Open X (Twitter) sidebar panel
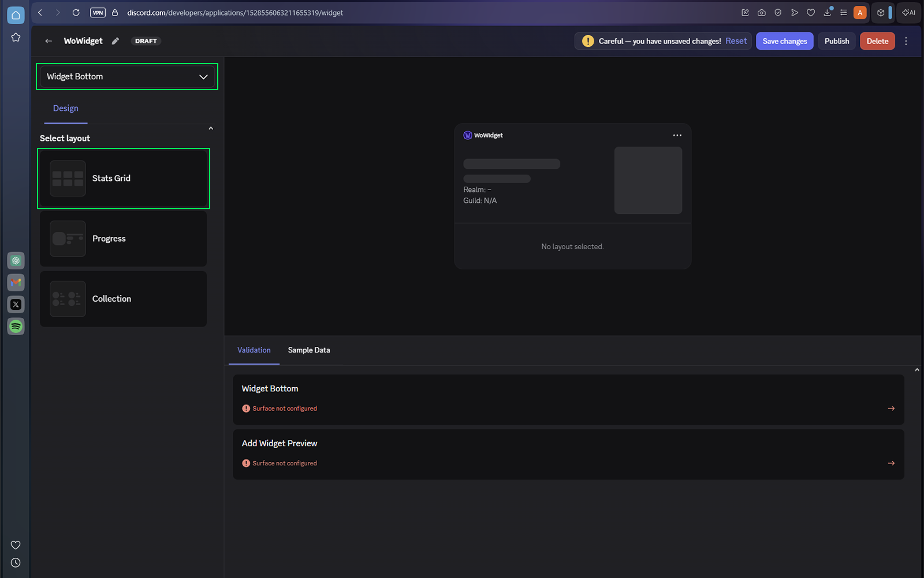Screen dimensions: 924x578 coord(16,305)
